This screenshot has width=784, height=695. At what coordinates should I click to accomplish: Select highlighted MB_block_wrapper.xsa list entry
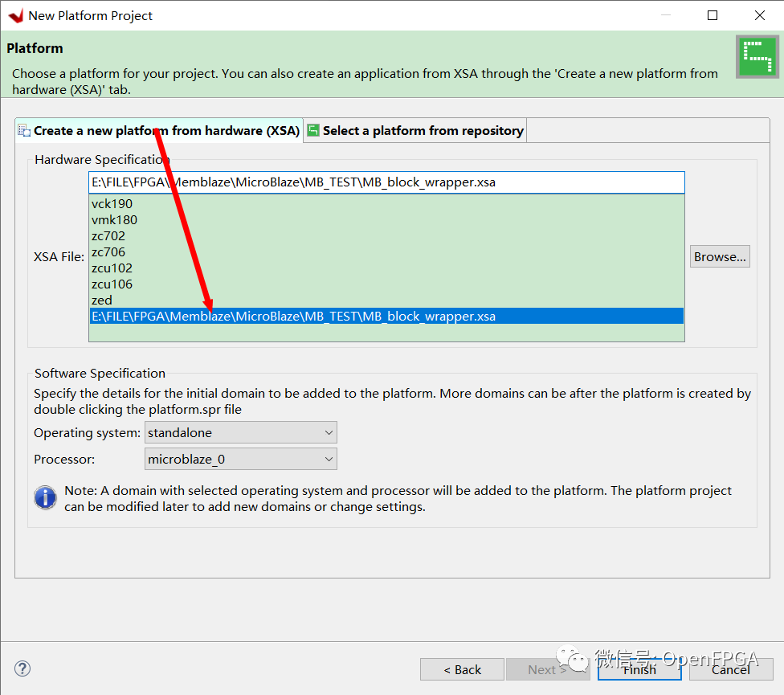(386, 316)
